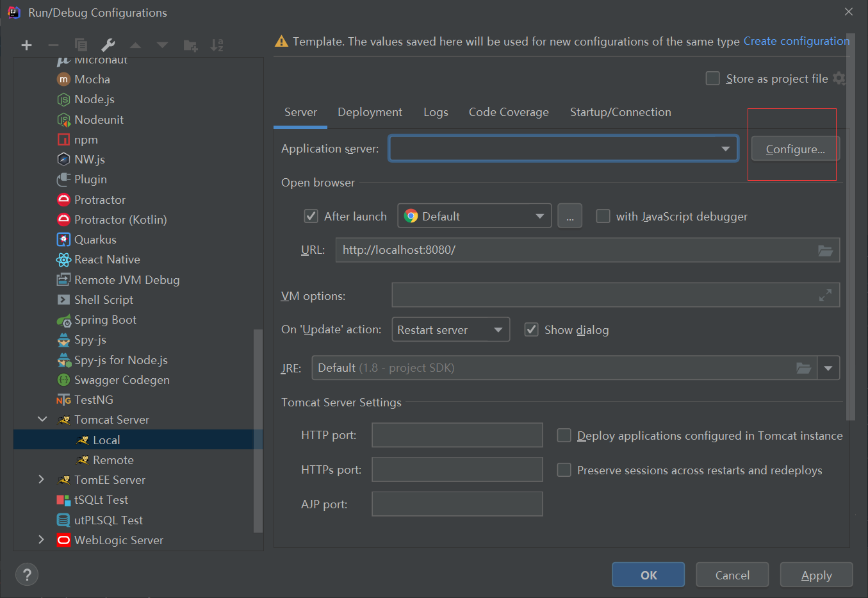Screen dimensions: 868x598
Task: Click the folder icon next to URL field
Action: 826,250
